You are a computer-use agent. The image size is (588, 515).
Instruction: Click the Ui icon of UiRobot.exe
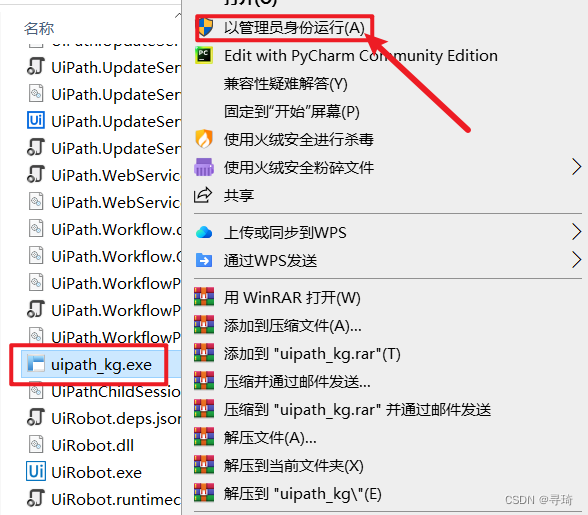pyautogui.click(x=36, y=471)
